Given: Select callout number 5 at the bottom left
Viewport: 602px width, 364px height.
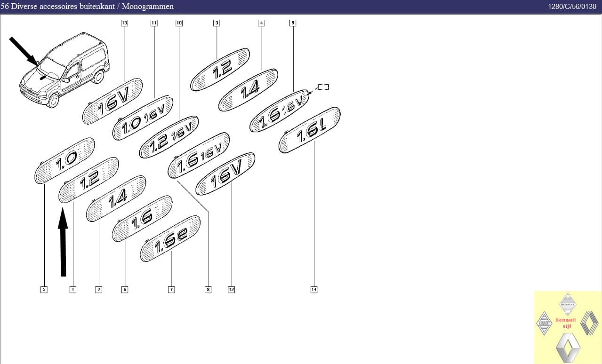Looking at the screenshot, I should (44, 290).
